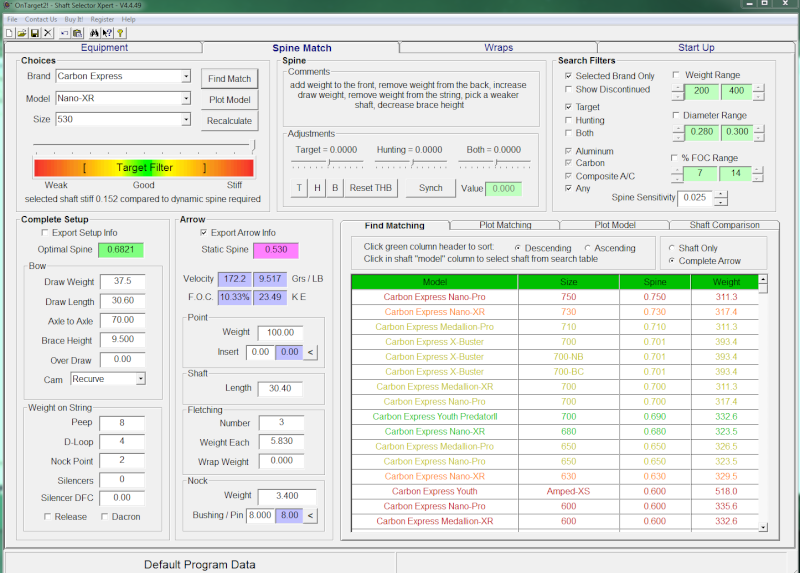Click the Draw Weight input field
800x573 pixels.
[122, 281]
